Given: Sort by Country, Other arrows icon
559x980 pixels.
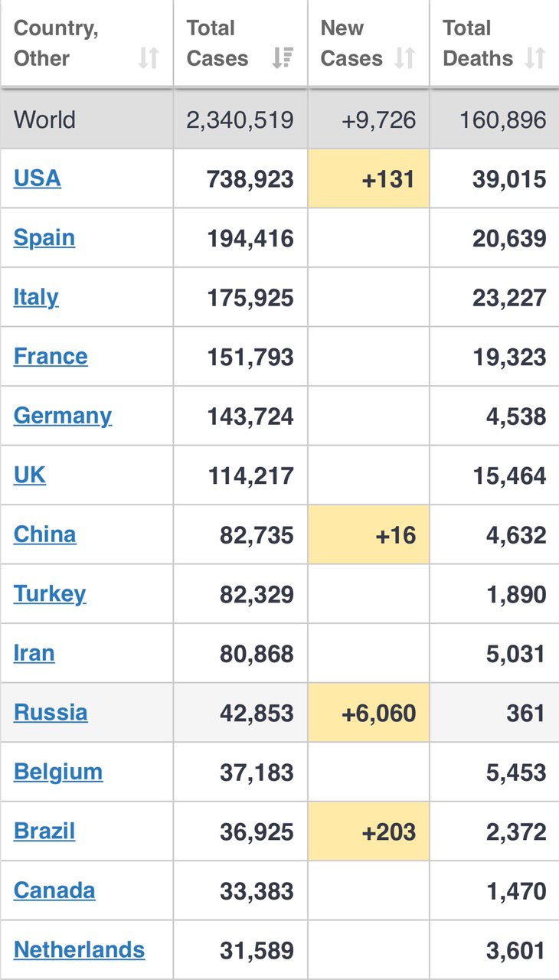Looking at the screenshot, I should [x=149, y=58].
